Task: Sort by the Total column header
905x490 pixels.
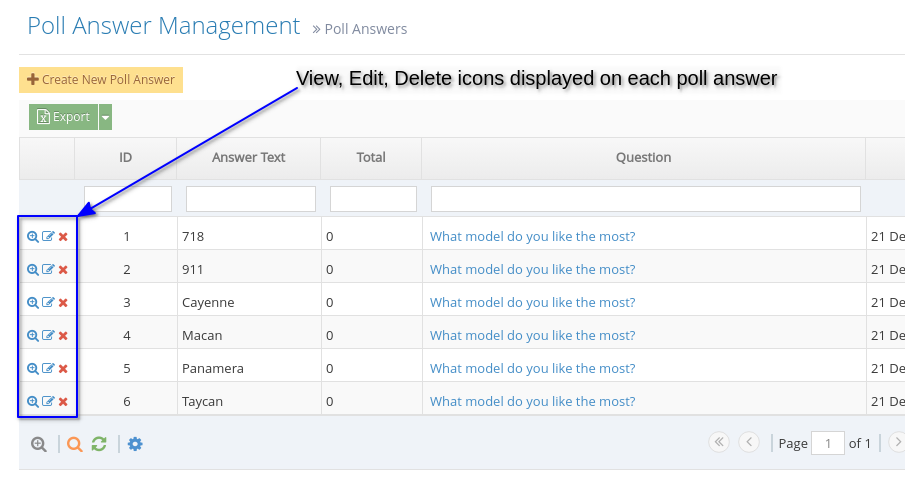Action: [371, 158]
